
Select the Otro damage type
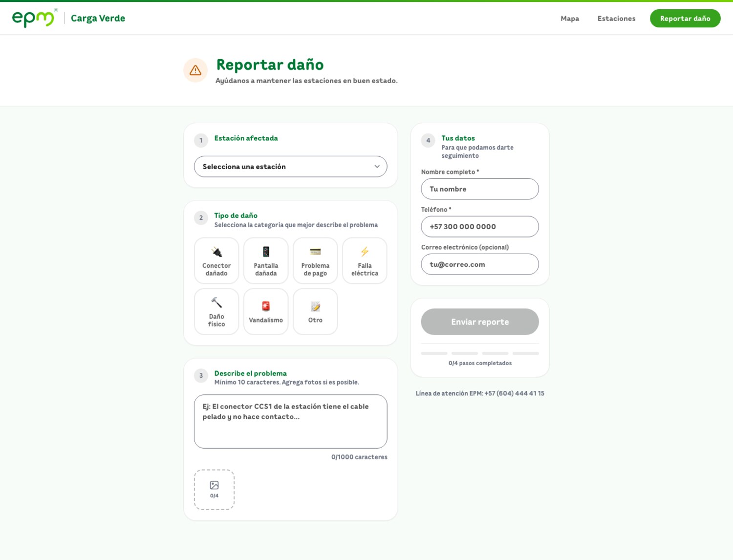tap(315, 312)
